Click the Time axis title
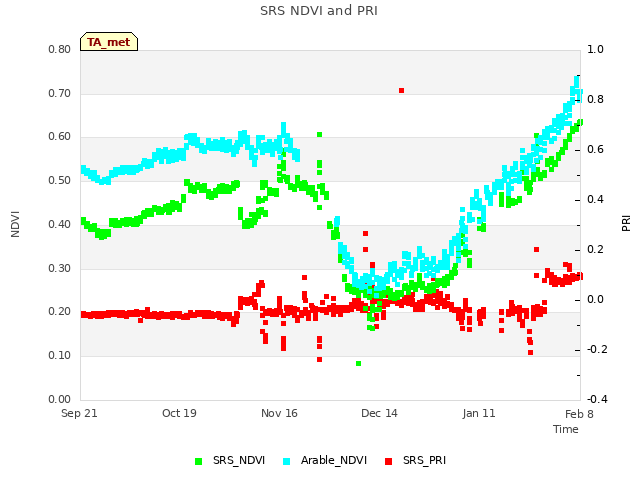This screenshot has height=480, width=640. [x=566, y=429]
